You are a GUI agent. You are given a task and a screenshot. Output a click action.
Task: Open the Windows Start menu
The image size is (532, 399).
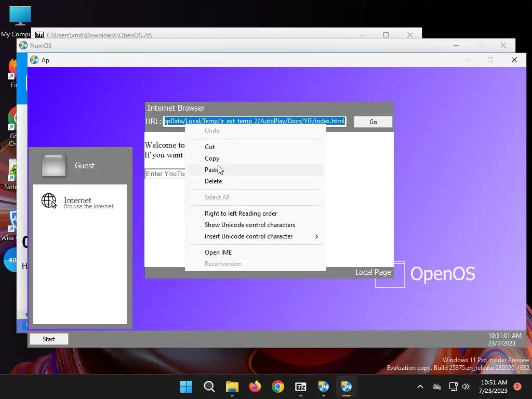point(186,387)
